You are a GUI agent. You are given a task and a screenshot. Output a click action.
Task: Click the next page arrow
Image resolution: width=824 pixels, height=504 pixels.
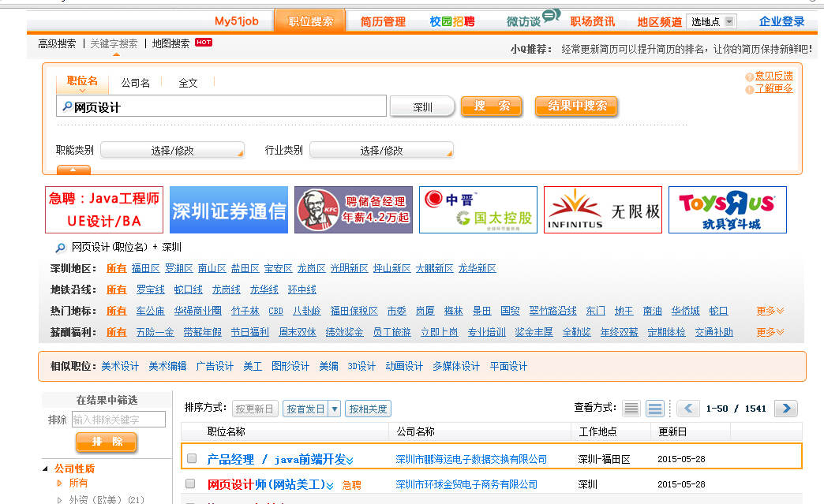pos(785,409)
